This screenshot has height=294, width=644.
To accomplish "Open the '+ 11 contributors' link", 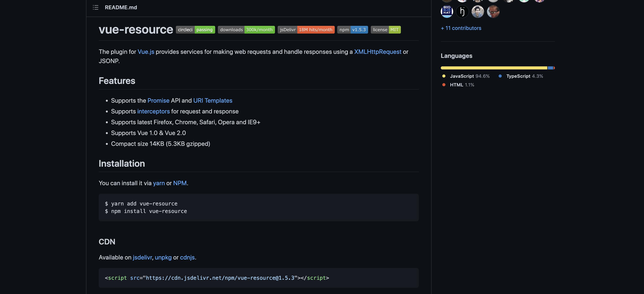I will pyautogui.click(x=461, y=28).
